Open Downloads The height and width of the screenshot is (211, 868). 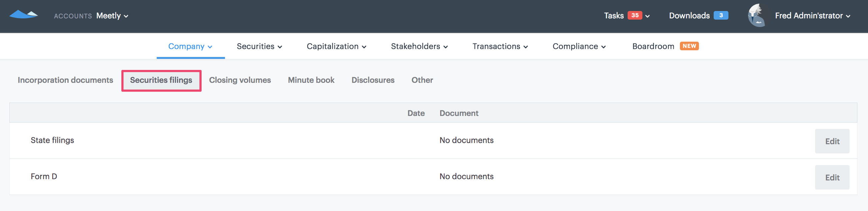point(689,16)
